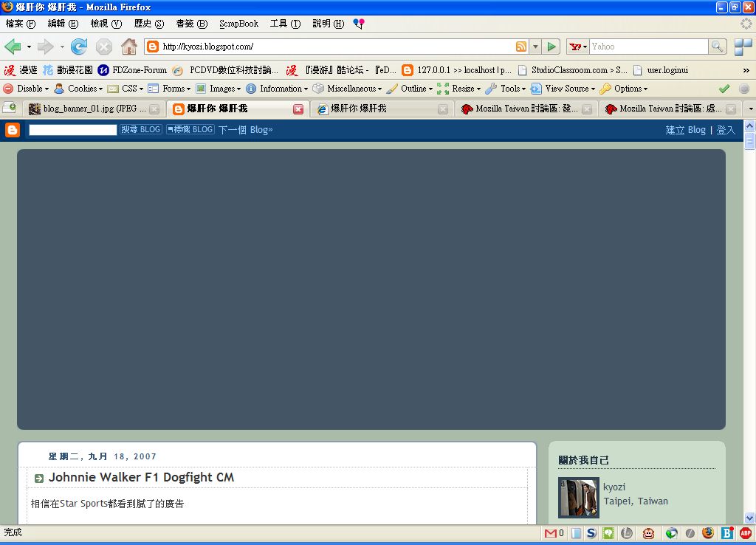
Task: Go back with the green Back arrow
Action: [13, 47]
